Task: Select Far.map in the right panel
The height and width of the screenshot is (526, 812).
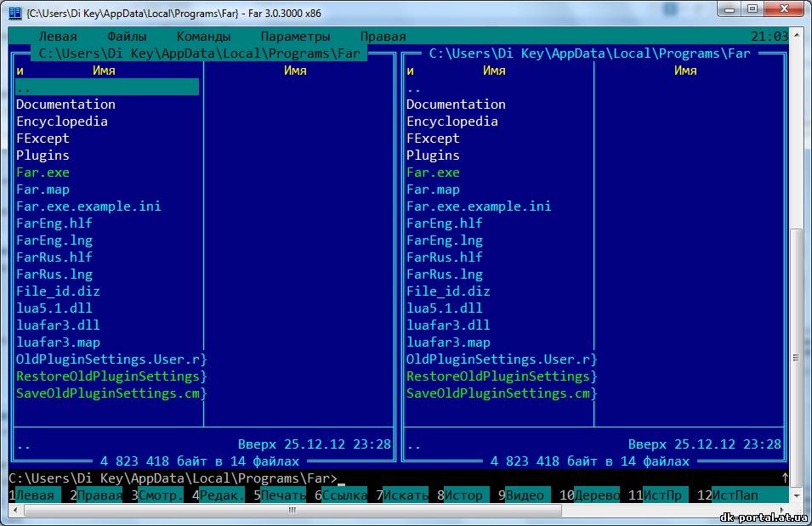Action: (x=433, y=189)
